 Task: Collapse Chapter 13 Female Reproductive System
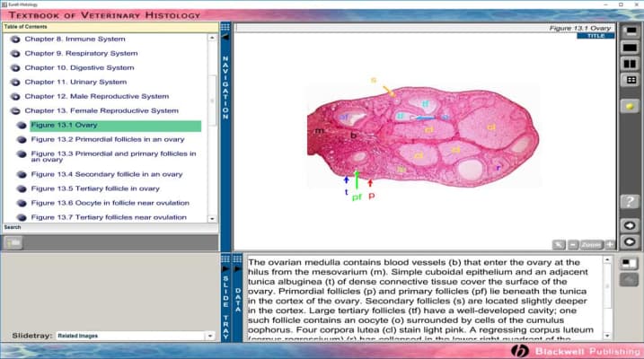click(x=15, y=110)
